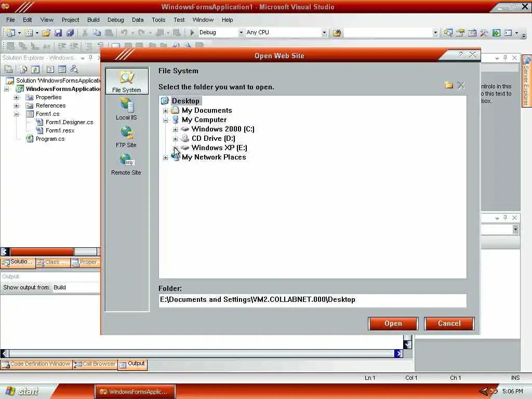Image resolution: width=532 pixels, height=399 pixels.
Task: Expand My Network Places node
Action: 165,157
